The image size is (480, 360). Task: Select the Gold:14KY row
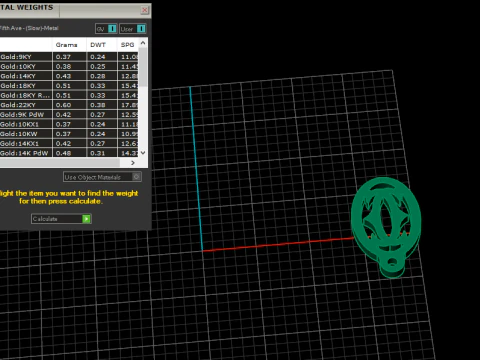69,76
